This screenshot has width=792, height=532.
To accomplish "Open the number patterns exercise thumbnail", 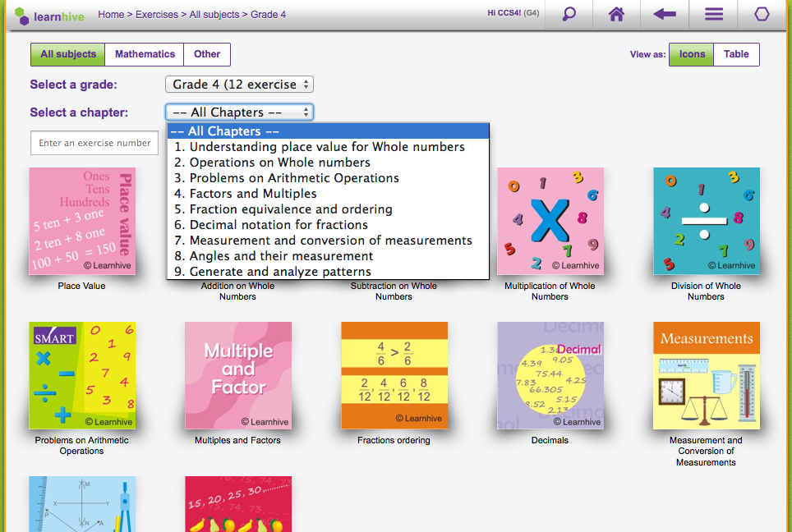I will point(238,504).
